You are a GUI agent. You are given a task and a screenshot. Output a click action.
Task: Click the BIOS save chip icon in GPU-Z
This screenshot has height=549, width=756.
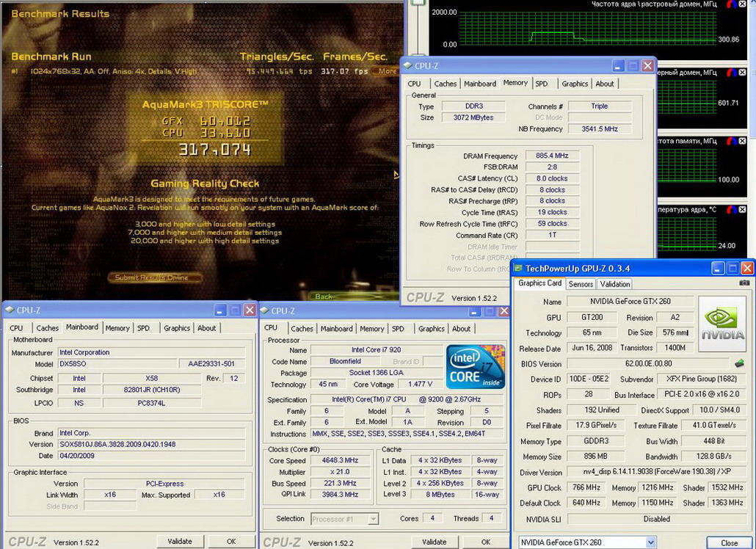[738, 363]
